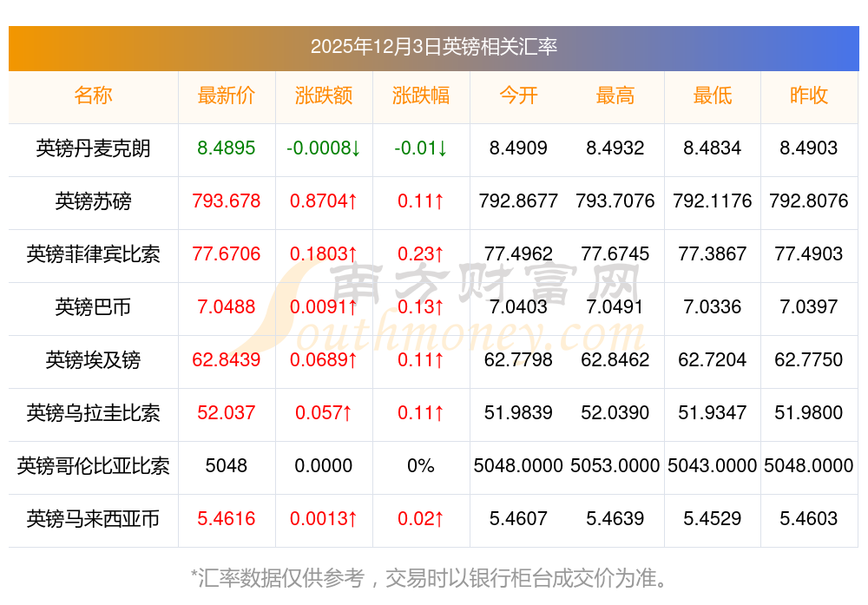Open the 英镑苏磅 currency pair
Viewport: 868px width, 605px height.
click(93, 201)
